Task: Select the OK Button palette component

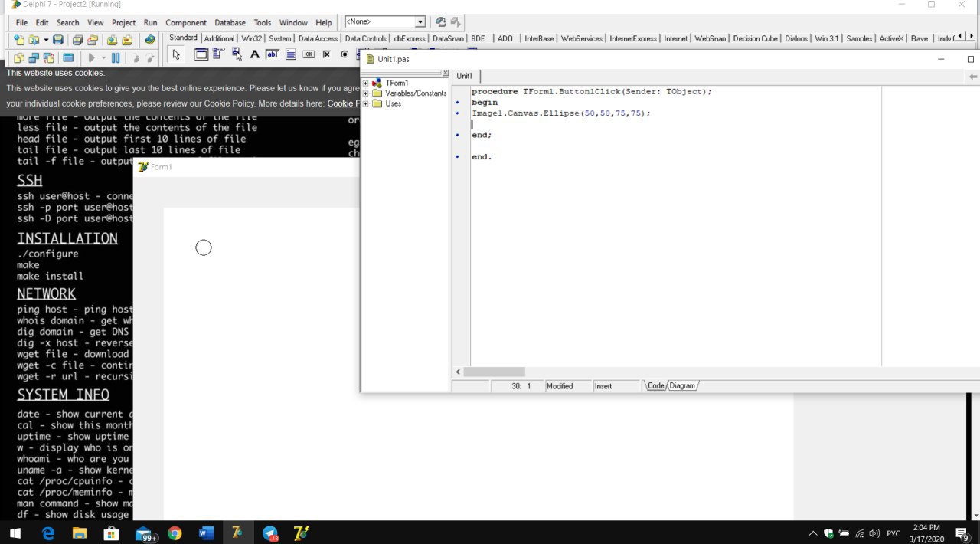Action: coord(309,54)
